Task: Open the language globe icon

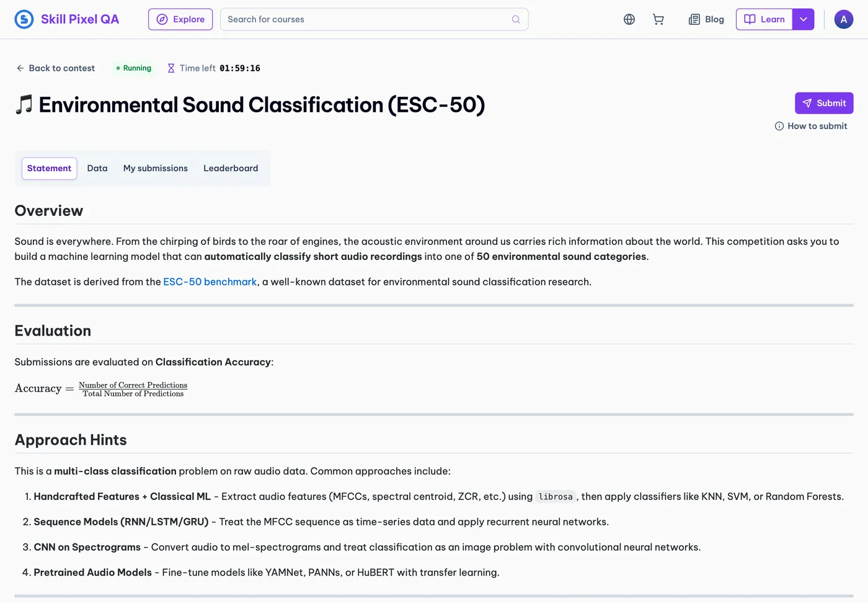Action: pyautogui.click(x=629, y=19)
